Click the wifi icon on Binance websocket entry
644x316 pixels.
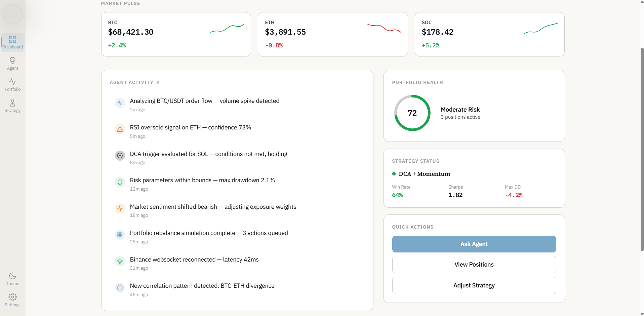120,261
